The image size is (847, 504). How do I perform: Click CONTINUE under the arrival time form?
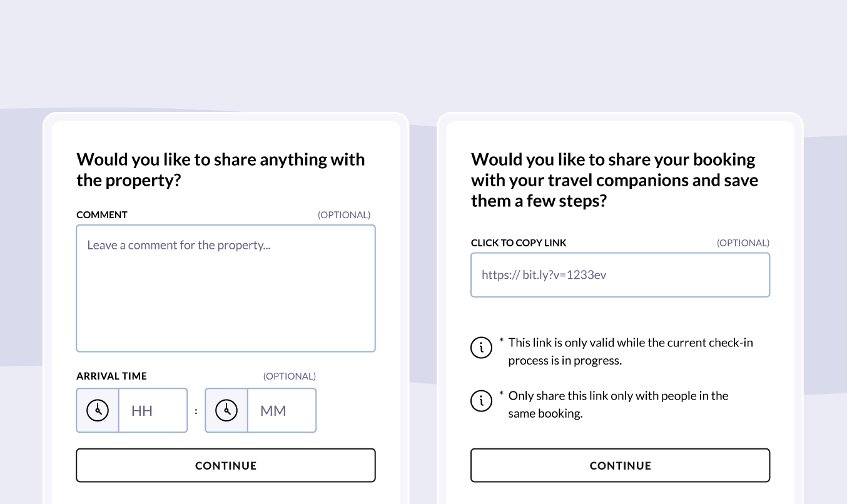(226, 465)
